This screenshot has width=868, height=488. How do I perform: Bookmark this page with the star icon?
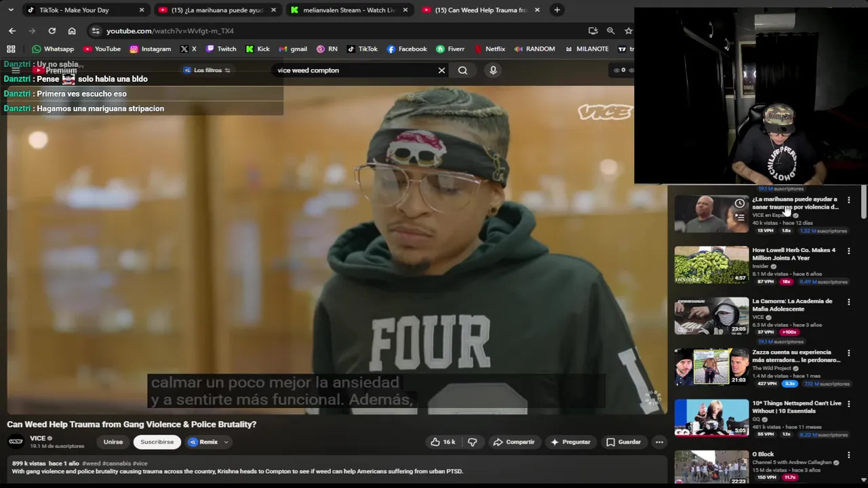coord(629,30)
